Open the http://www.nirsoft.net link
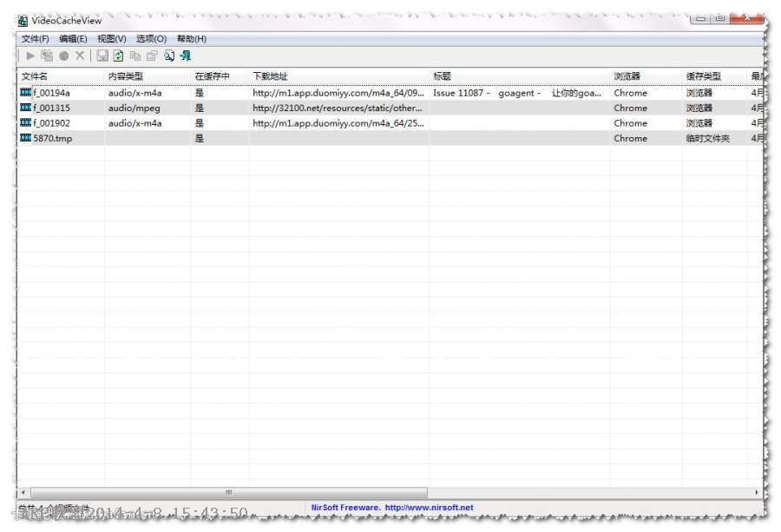 pyautogui.click(x=429, y=508)
